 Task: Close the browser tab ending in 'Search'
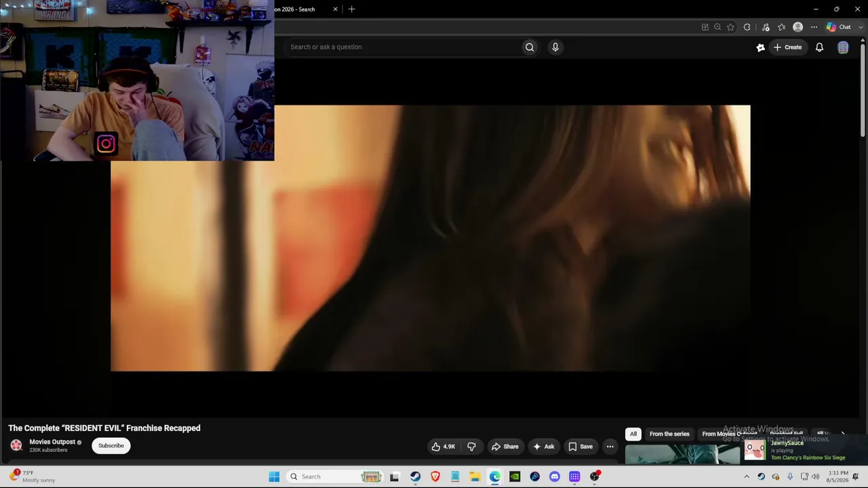click(335, 9)
